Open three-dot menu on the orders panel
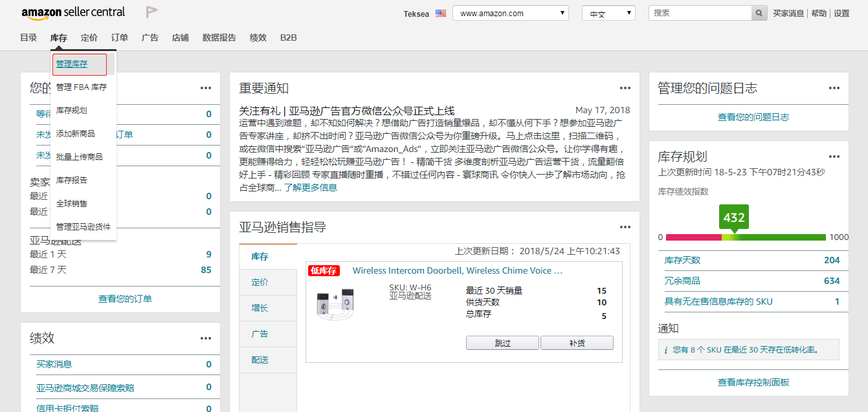 pyautogui.click(x=206, y=88)
